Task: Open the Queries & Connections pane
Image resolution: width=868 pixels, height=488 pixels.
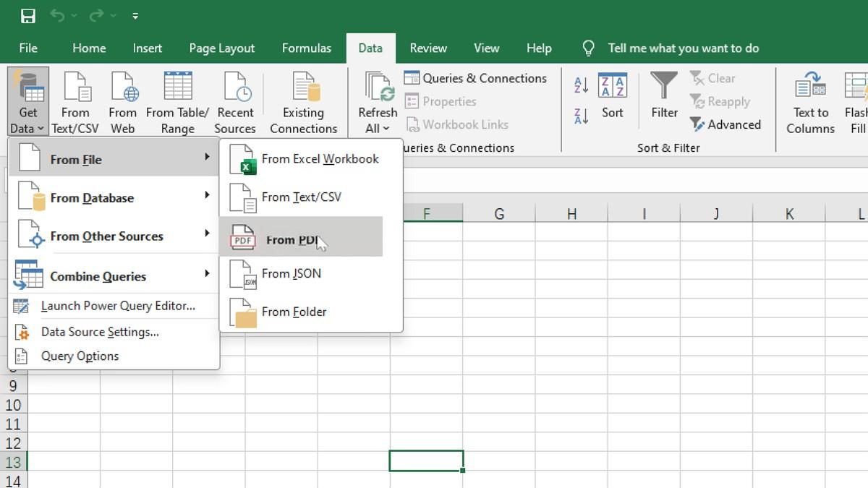Action: pyautogui.click(x=475, y=78)
